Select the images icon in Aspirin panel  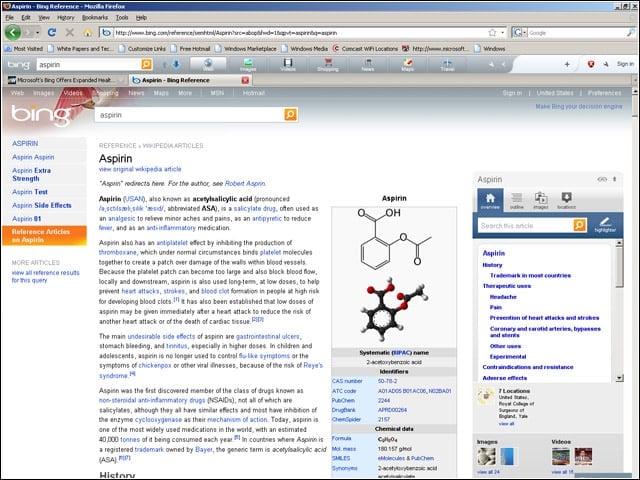tap(541, 200)
